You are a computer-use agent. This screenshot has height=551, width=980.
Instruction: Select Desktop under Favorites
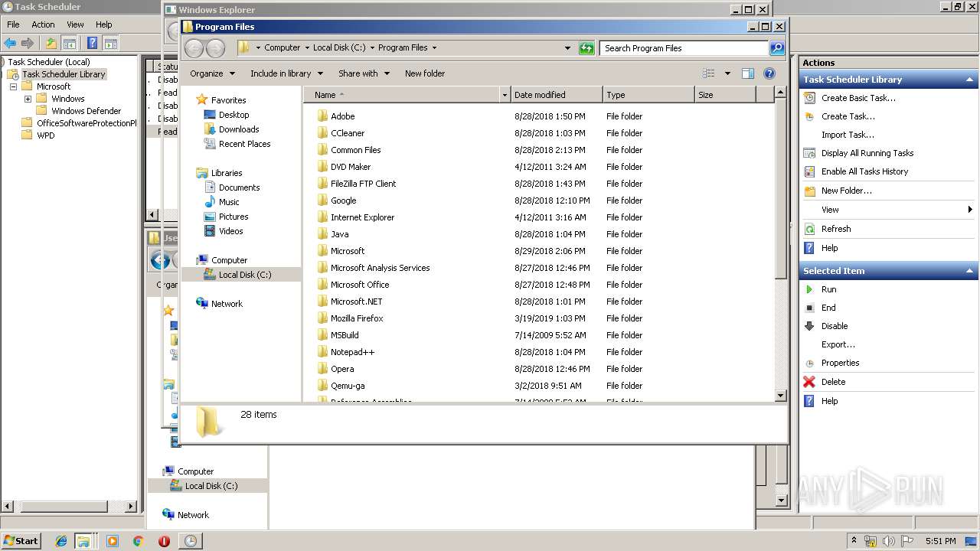pyautogui.click(x=234, y=115)
